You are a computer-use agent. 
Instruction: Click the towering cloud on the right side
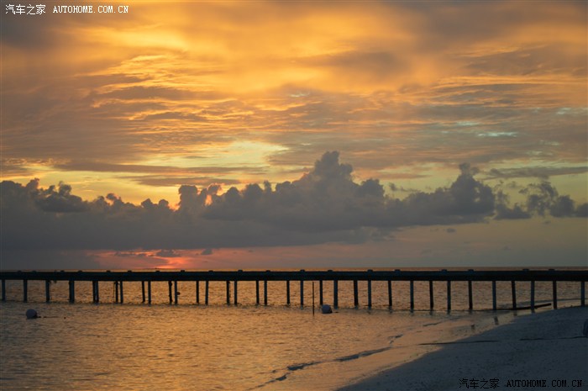(x=466, y=189)
